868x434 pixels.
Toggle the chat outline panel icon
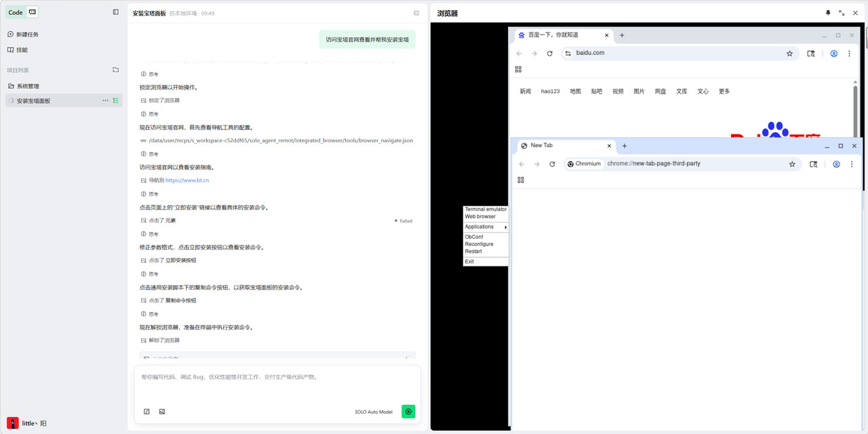coord(416,13)
